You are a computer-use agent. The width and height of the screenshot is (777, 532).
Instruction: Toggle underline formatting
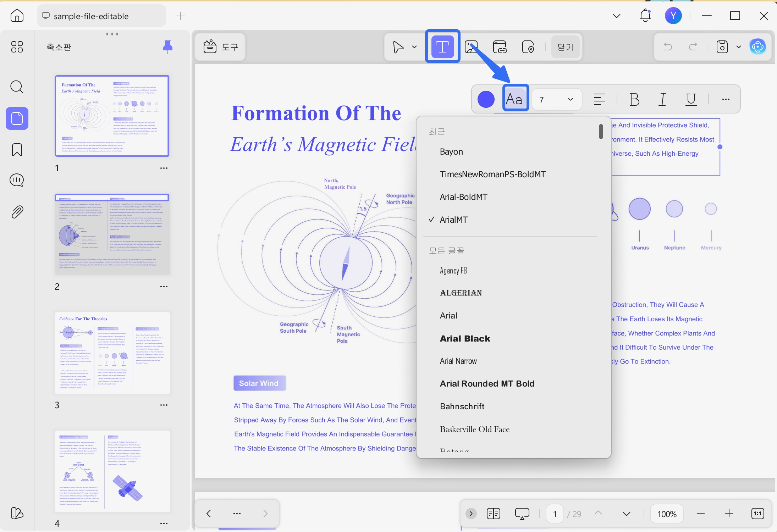[691, 99]
